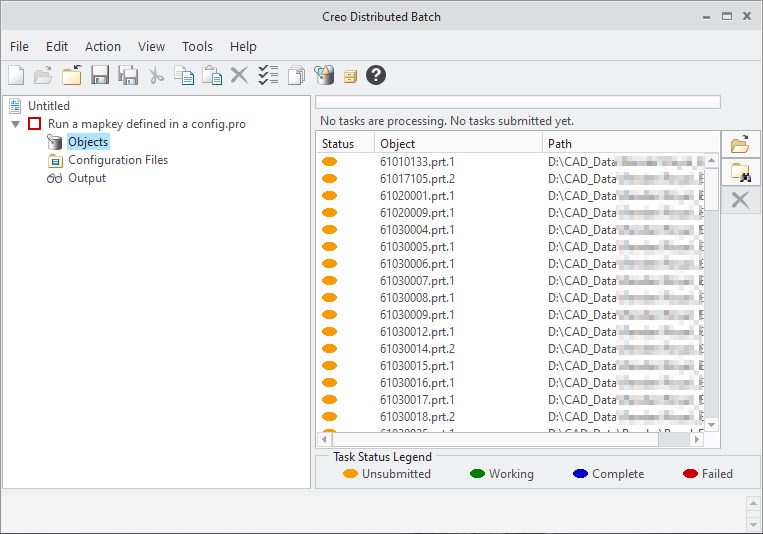
Task: Click the remove object X icon on right
Action: click(740, 200)
